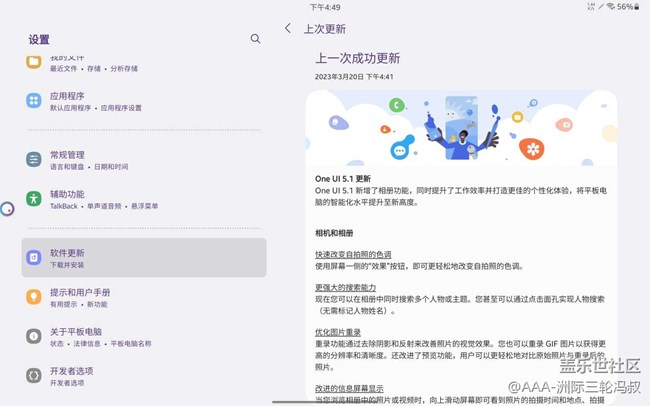Open 应用程序 settings
Screen dimensions: 650x406
[x=144, y=101]
